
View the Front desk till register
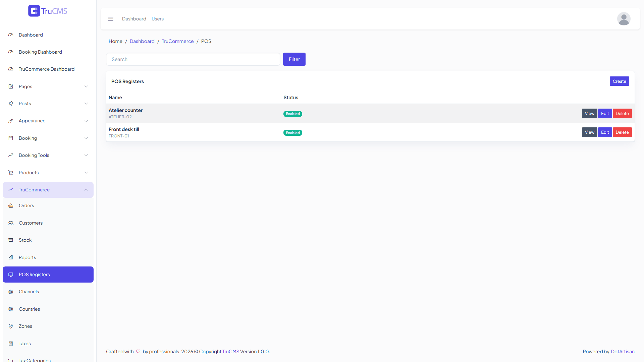coord(589,132)
